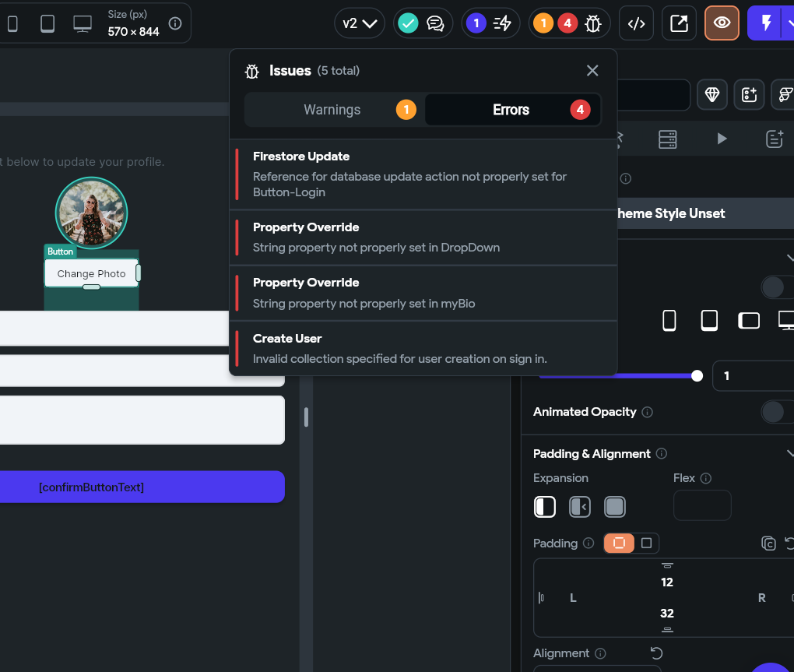Select the Change Photo button on canvas
794x672 pixels.
pyautogui.click(x=91, y=273)
